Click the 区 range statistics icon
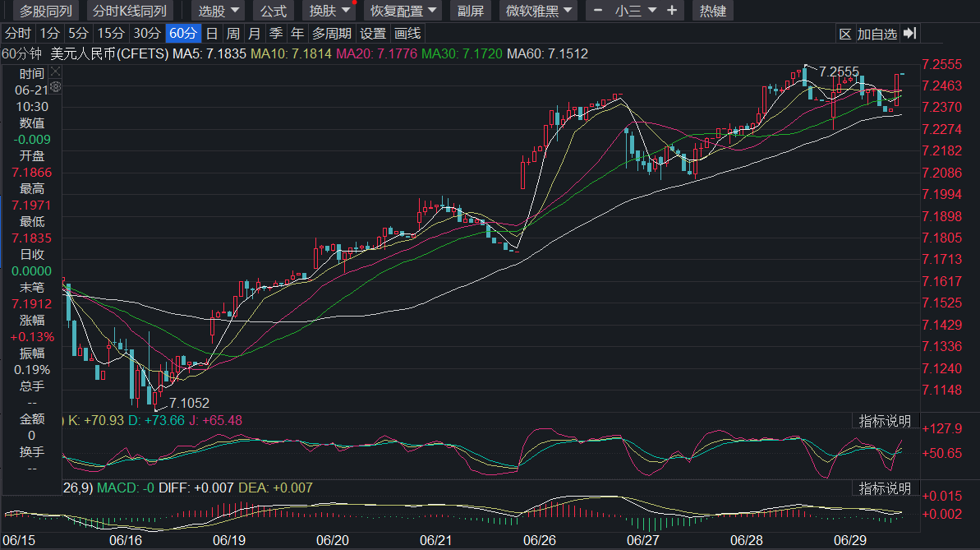Screen dimensions: 980x550 (845, 34)
